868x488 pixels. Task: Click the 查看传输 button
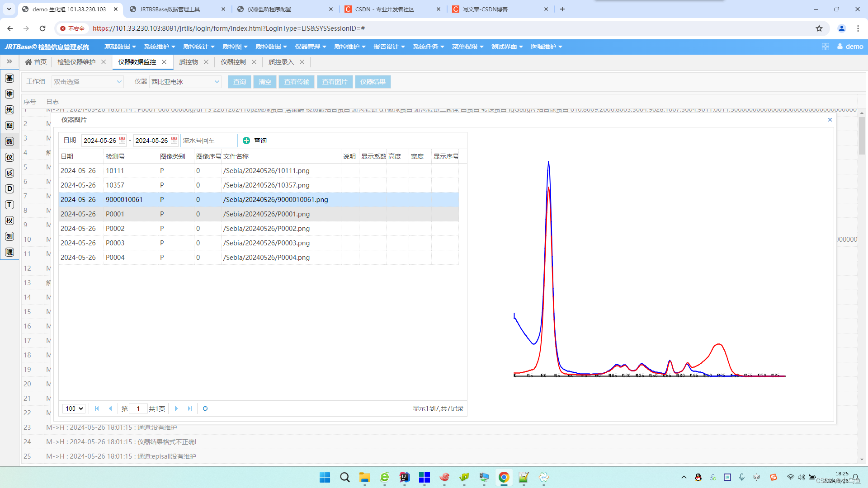297,82
